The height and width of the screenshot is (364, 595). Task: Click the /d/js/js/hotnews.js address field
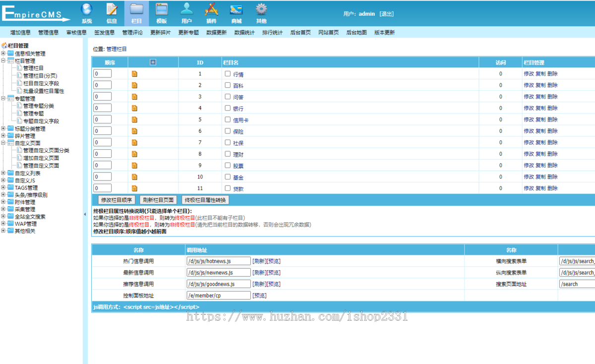219,261
